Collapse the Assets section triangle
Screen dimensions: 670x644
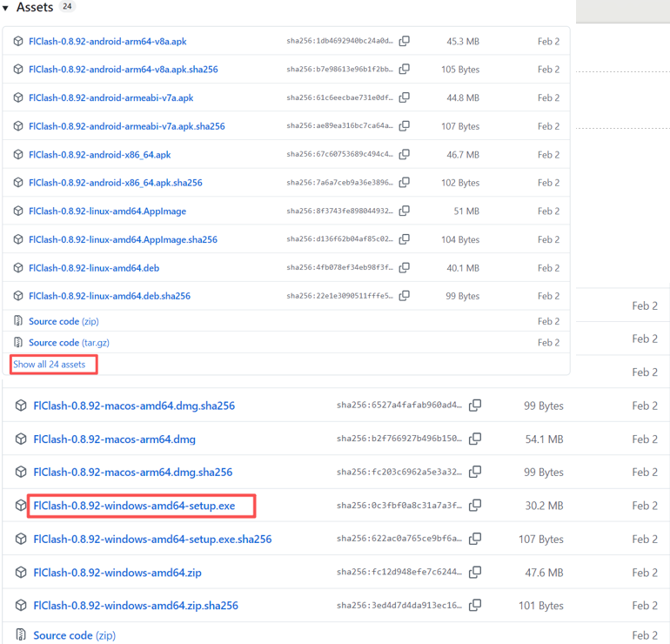pyautogui.click(x=6, y=8)
